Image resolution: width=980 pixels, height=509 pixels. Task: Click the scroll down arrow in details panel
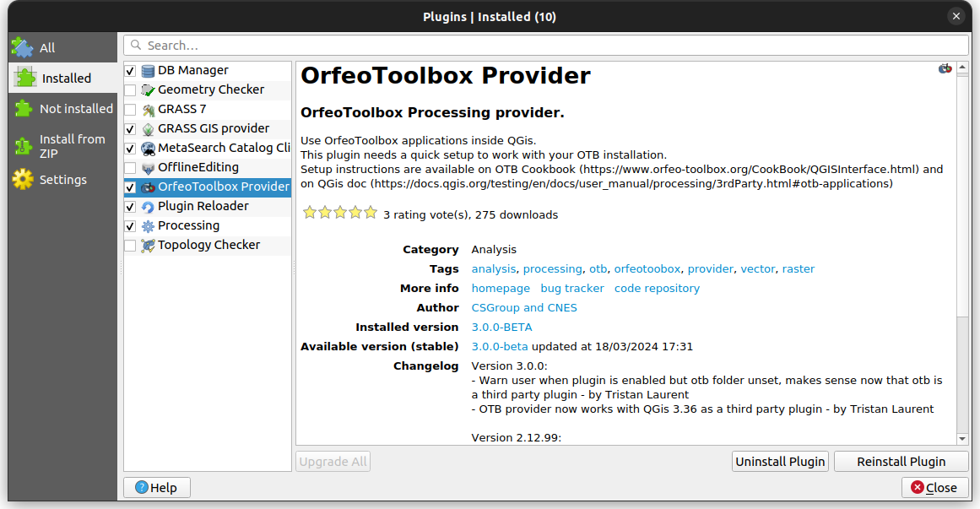(962, 439)
